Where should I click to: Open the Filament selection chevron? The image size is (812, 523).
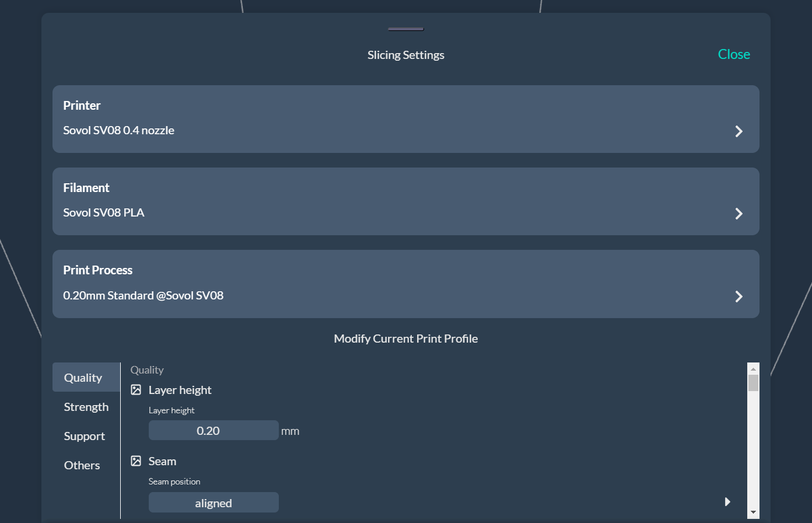click(739, 214)
